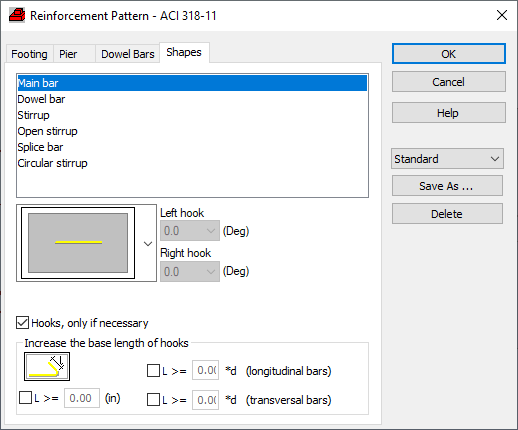This screenshot has height=430, width=518.
Task: Enable L >= *d transversal bars checkbox
Action: [153, 400]
